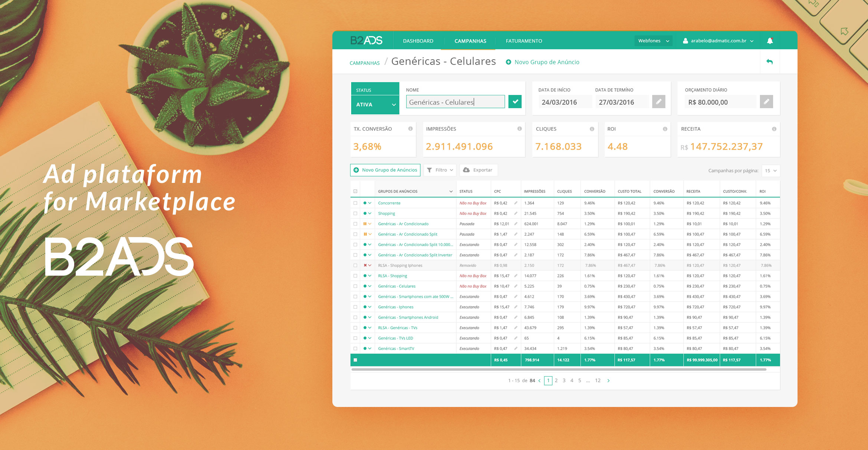Click the B2ADS logo in header

click(366, 40)
